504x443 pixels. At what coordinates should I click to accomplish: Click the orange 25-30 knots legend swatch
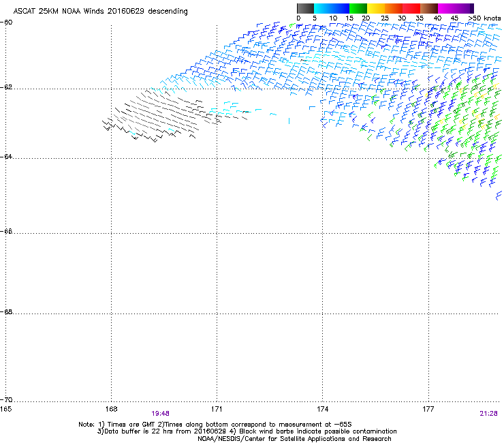[x=394, y=8]
